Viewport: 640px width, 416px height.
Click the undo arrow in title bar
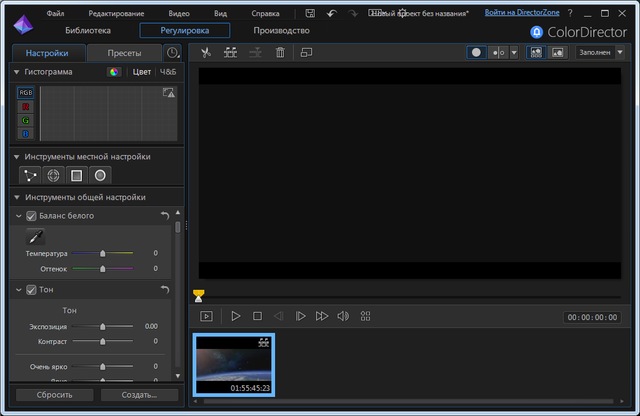333,13
